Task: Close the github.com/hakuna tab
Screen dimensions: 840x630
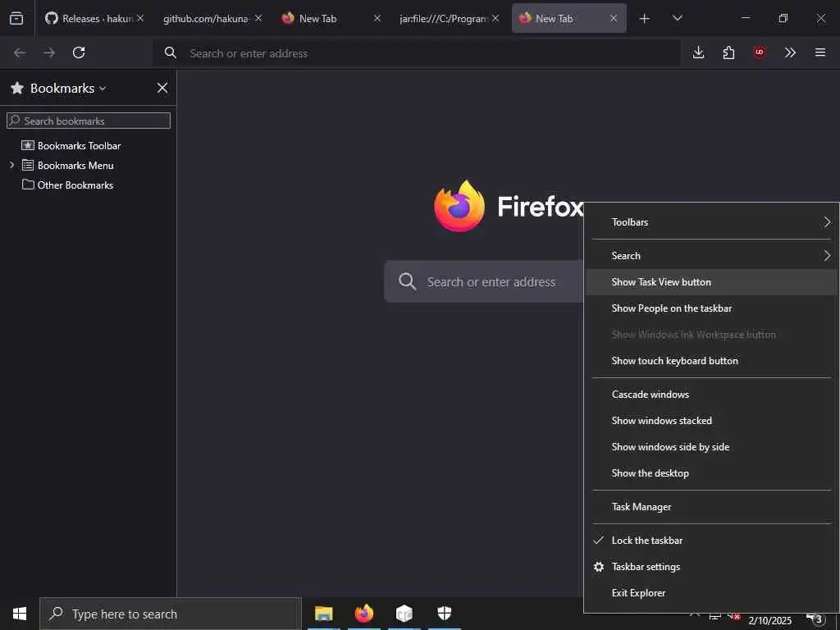Action: 258,18
